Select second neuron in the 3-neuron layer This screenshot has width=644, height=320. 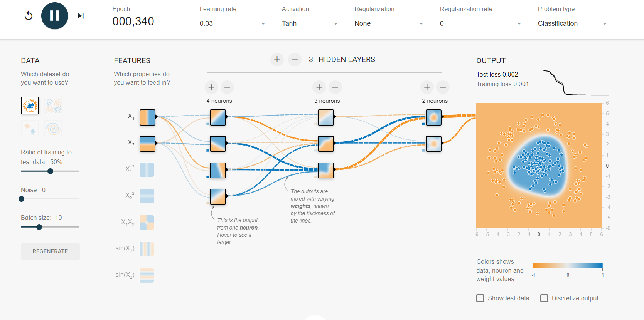click(326, 144)
